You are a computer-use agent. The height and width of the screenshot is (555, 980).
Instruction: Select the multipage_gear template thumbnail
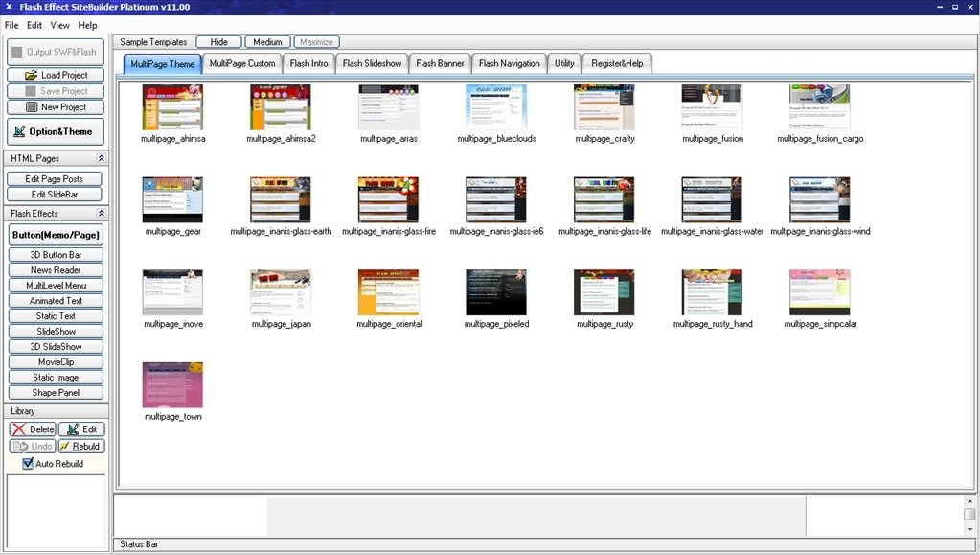[x=172, y=199]
